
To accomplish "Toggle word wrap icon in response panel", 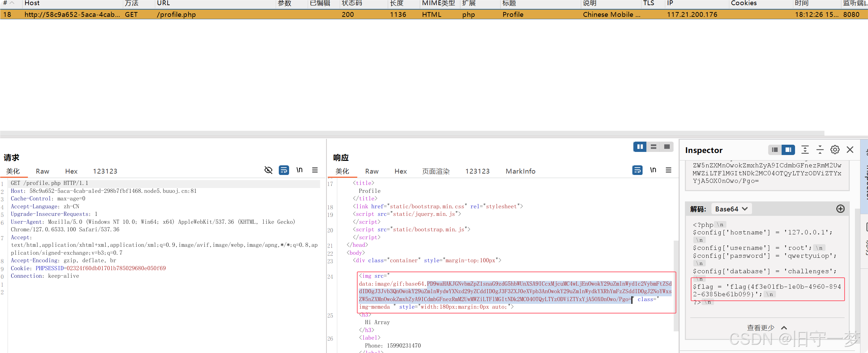I will [637, 170].
